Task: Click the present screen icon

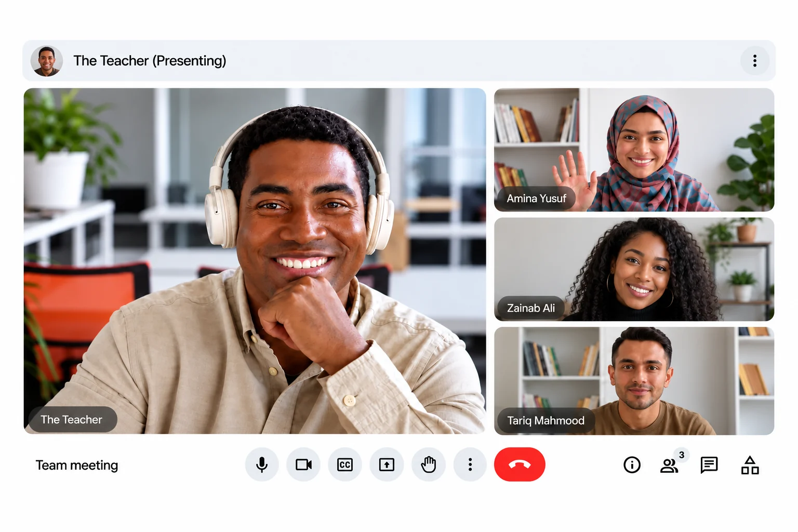Action: [x=387, y=464]
